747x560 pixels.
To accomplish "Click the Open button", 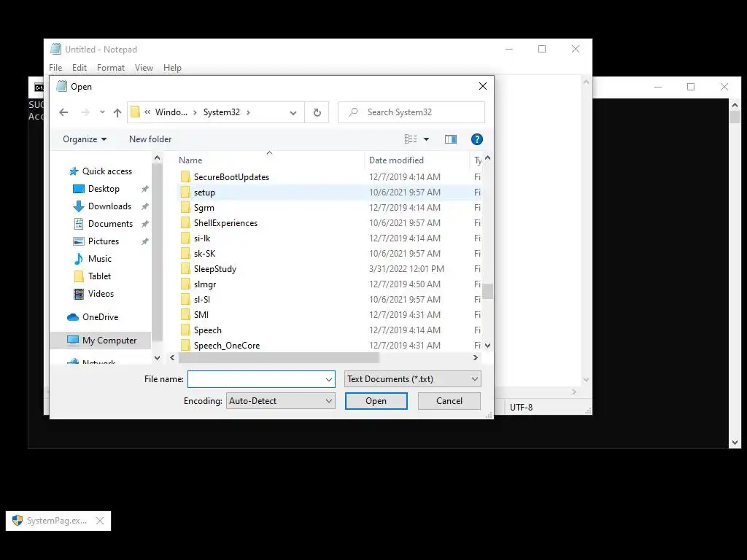I will (x=376, y=401).
